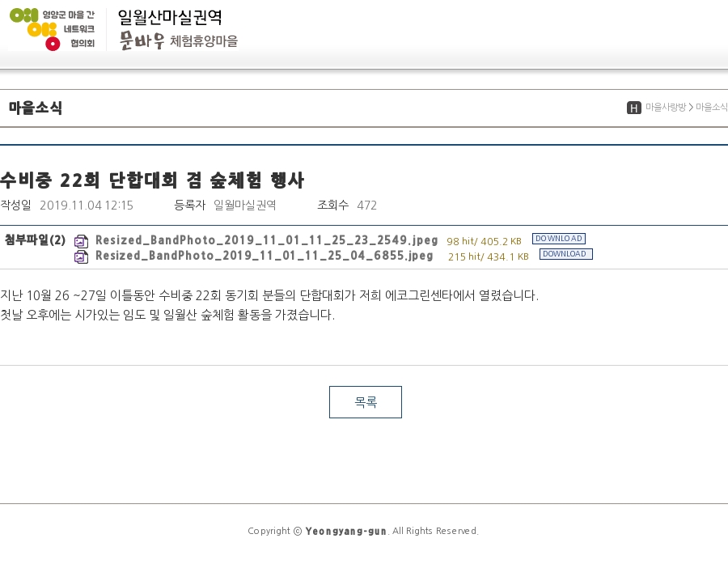
Task: Click file icon for the 04_6855.jpeg attachment
Action: pos(81,256)
